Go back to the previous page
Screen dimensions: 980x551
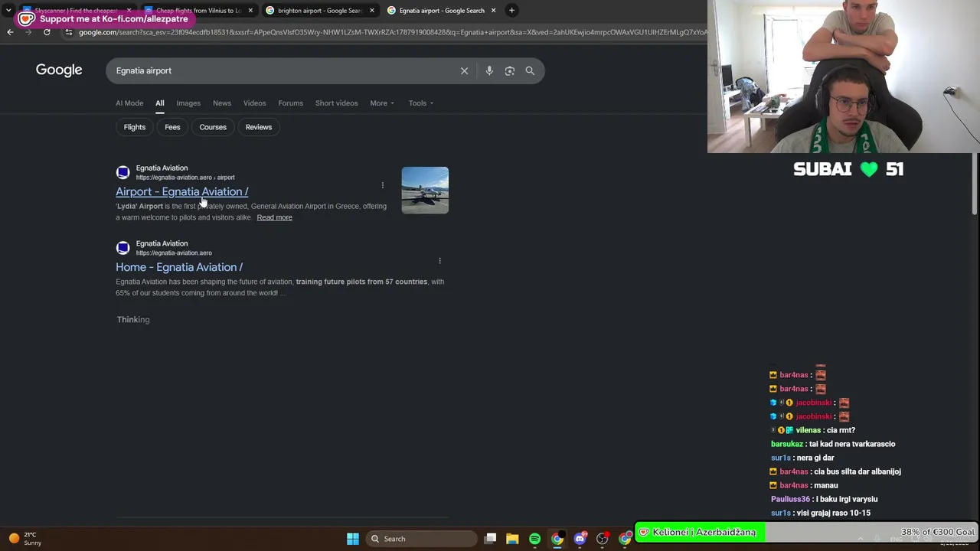tap(10, 32)
